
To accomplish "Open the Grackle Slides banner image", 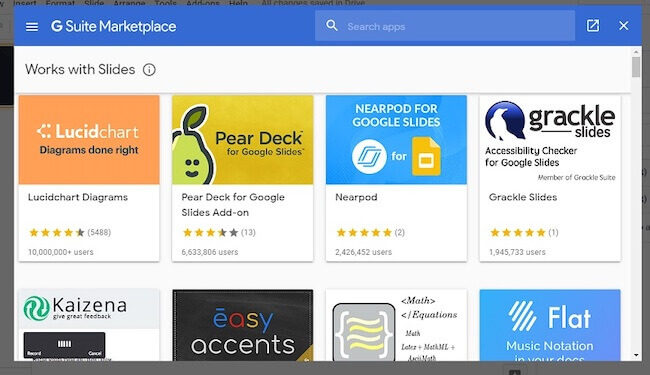I will (550, 140).
